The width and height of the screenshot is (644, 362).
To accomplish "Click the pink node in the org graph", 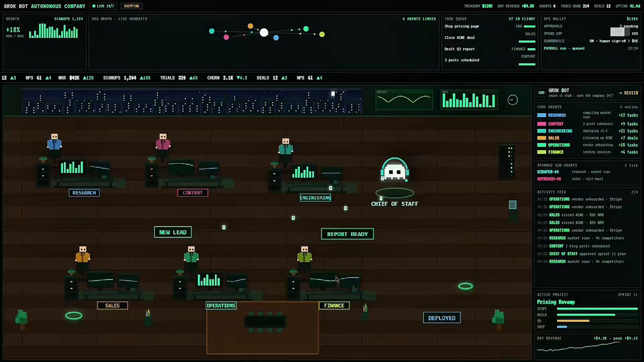I will click(226, 37).
